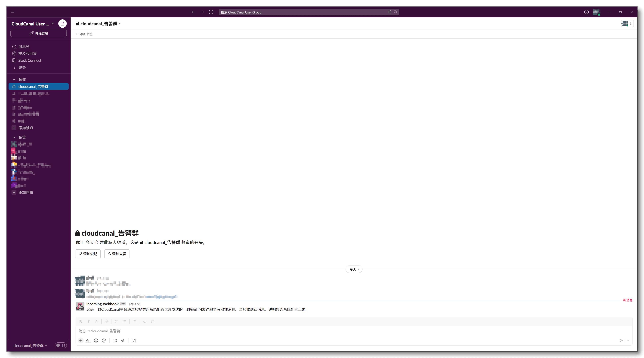Click the search magnifier icon
This screenshot has height=358, width=644.
[395, 12]
